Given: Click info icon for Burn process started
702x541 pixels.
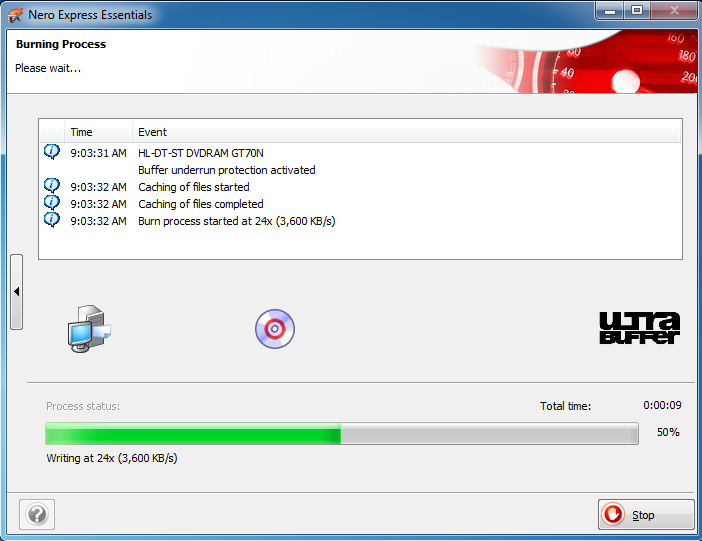Looking at the screenshot, I should click(x=51, y=219).
